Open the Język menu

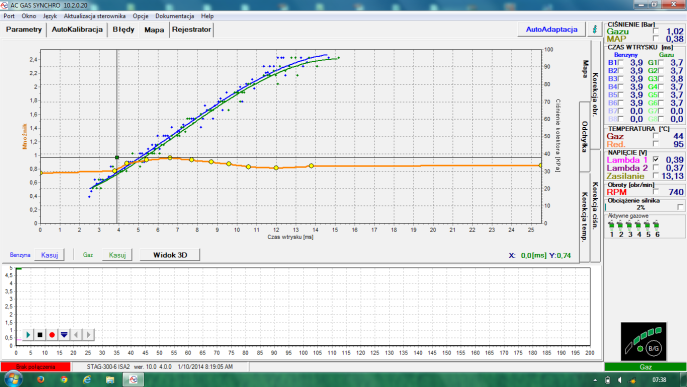coord(50,16)
